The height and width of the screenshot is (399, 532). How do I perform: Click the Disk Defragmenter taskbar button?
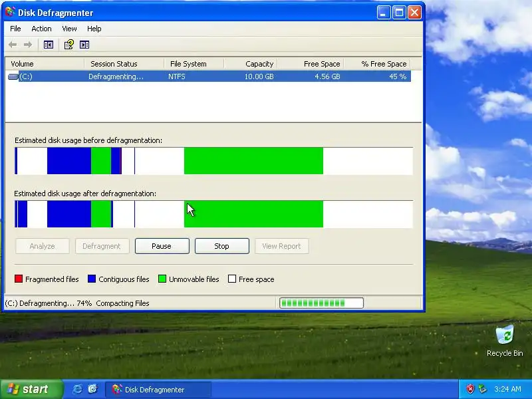tap(158, 390)
